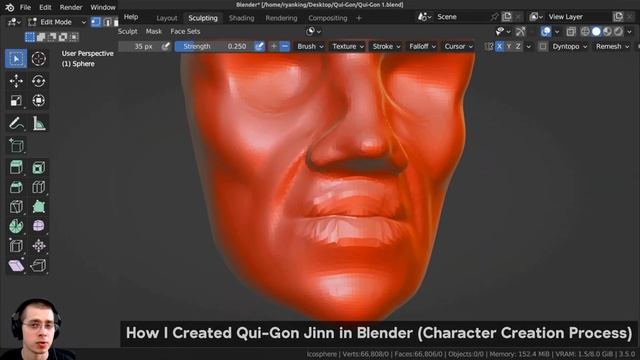Switch to the Shading workspace tab
This screenshot has width=640, height=360.
coord(242,18)
